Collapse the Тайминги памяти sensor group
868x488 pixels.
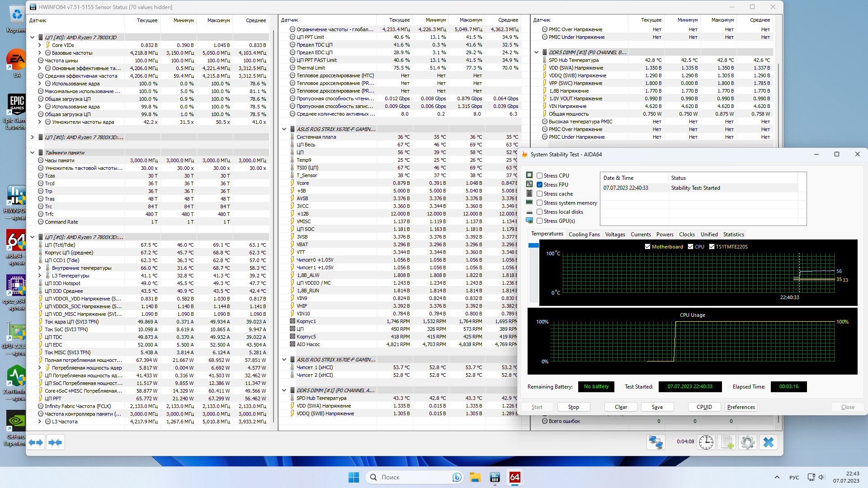coord(33,153)
